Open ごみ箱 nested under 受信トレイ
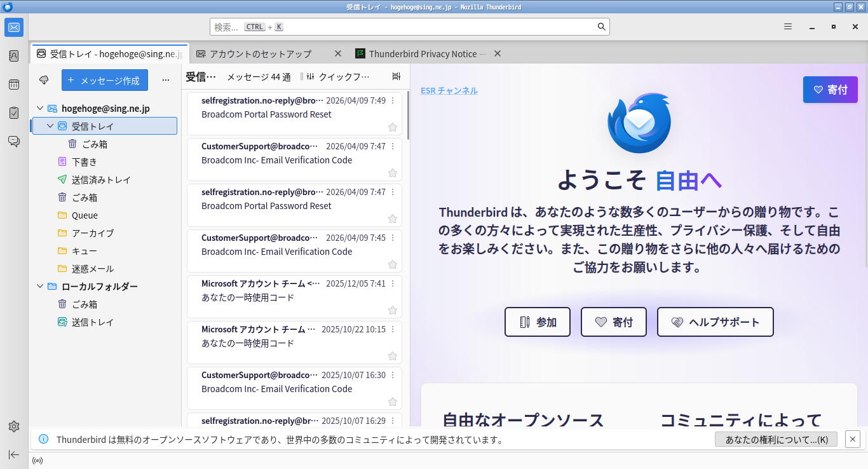868x469 pixels. 104,144
